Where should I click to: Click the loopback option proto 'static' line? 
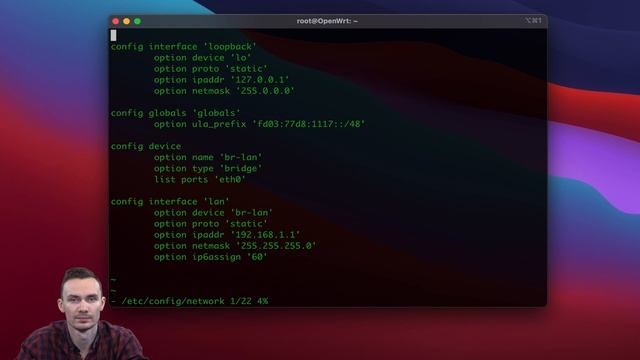[x=211, y=69]
